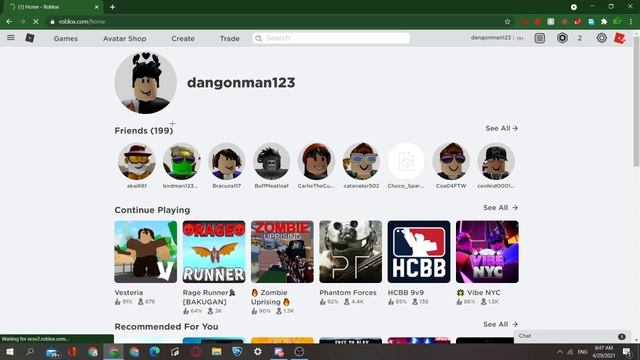Open the Games page
The width and height of the screenshot is (640, 360).
click(66, 38)
